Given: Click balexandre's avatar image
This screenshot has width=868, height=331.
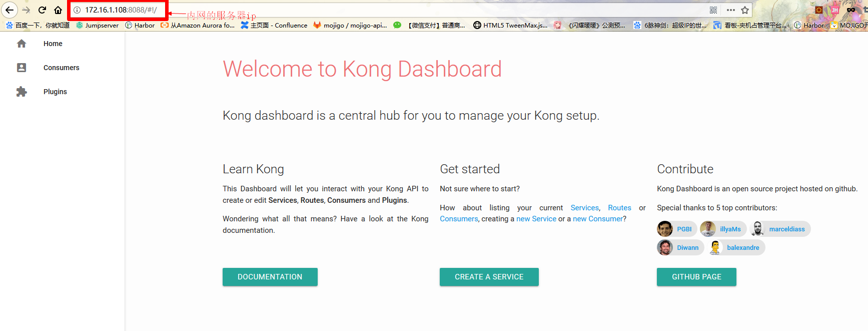Looking at the screenshot, I should [715, 247].
